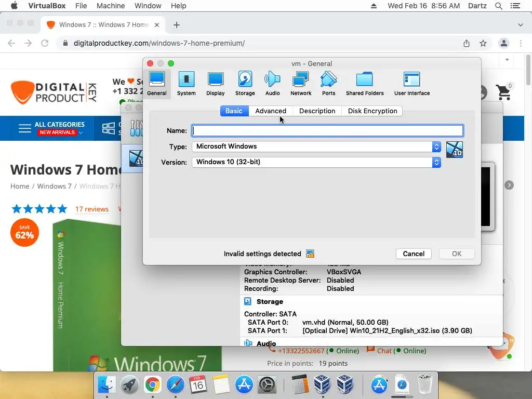532x399 pixels.
Task: Click the Cancel button
Action: (414, 254)
